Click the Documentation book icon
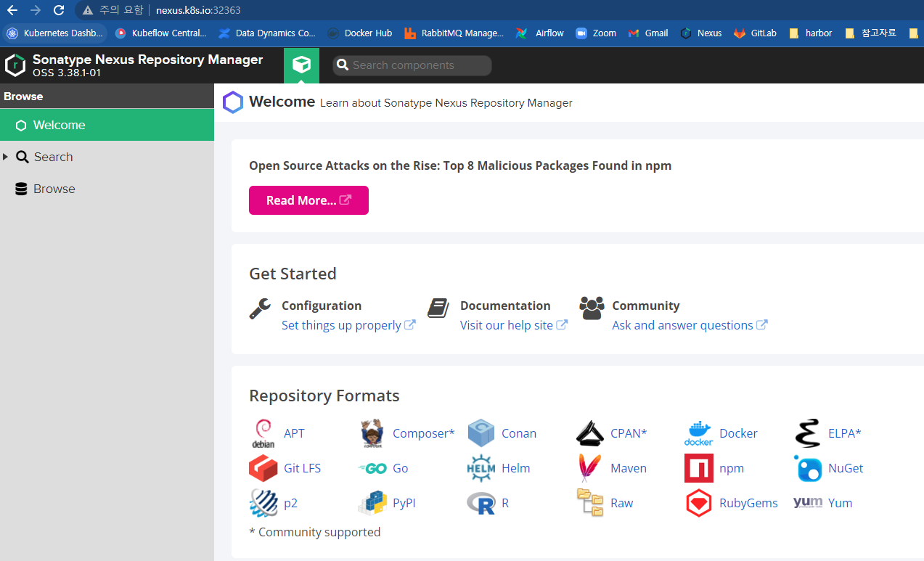This screenshot has height=561, width=924. (438, 308)
